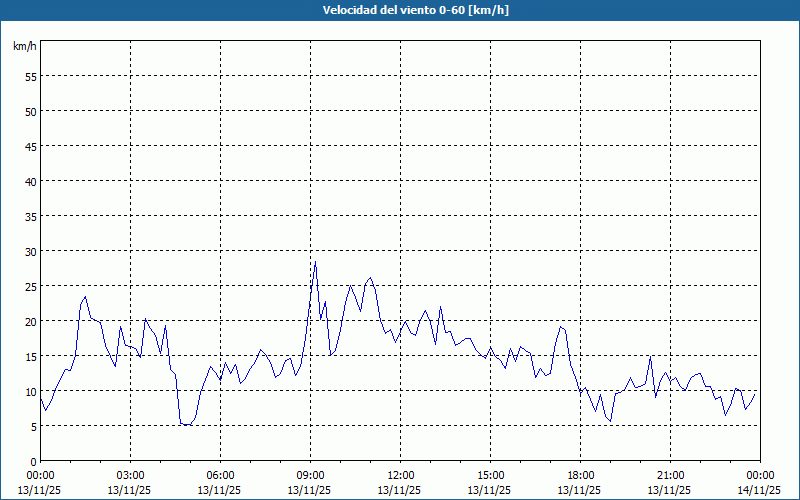Select the 45 tick label on y-axis
Image resolution: width=800 pixels, height=500 pixels.
[x=30, y=146]
